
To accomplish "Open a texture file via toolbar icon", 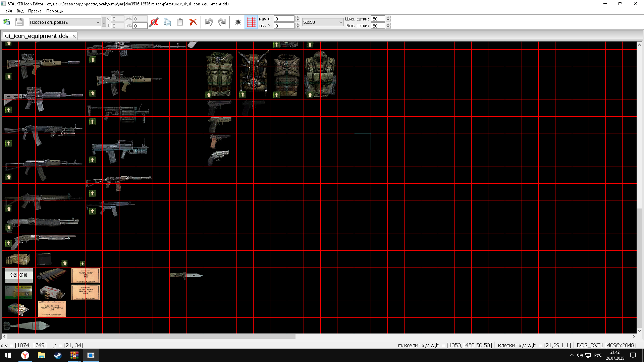I will coord(6,22).
